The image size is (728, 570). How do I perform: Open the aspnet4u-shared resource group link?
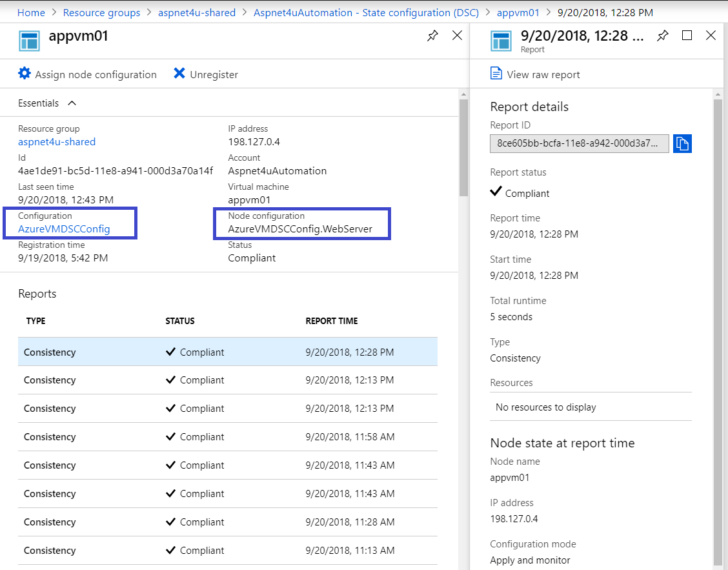coord(57,142)
